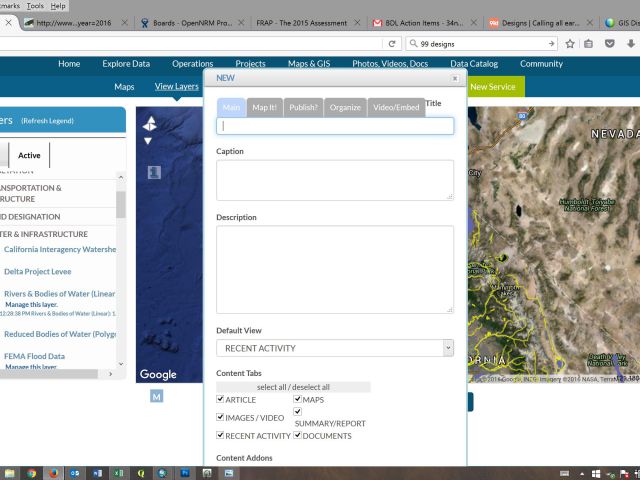The height and width of the screenshot is (480, 640).
Task: Click the Title input field
Action: pos(335,126)
